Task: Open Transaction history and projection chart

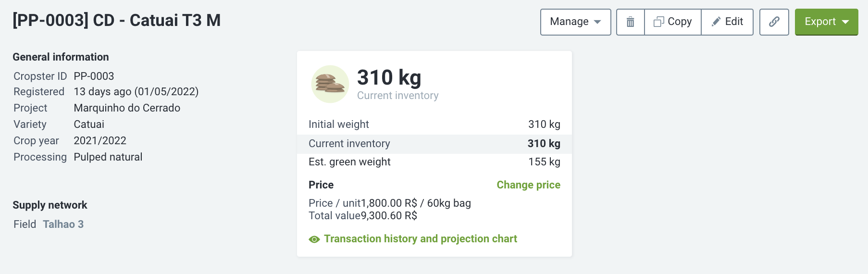Action: point(420,239)
